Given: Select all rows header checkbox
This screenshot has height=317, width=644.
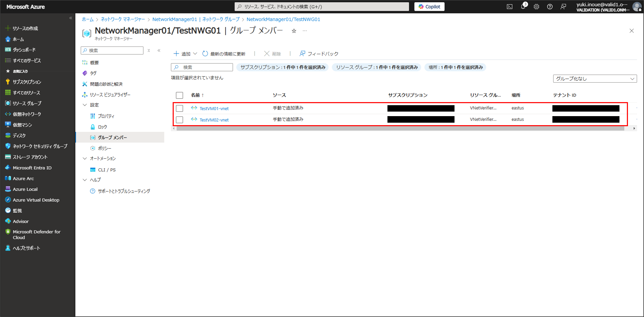Looking at the screenshot, I should 180,95.
